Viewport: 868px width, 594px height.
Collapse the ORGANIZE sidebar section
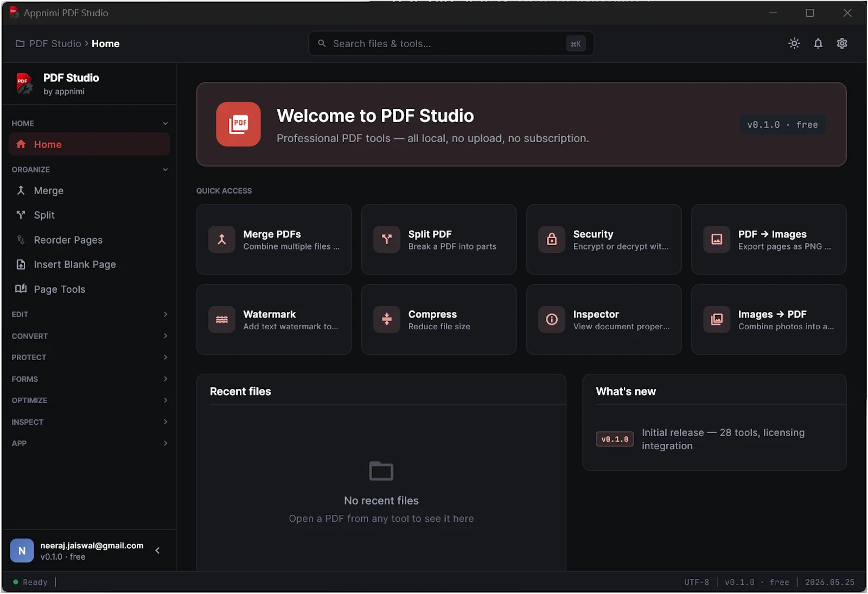point(165,170)
